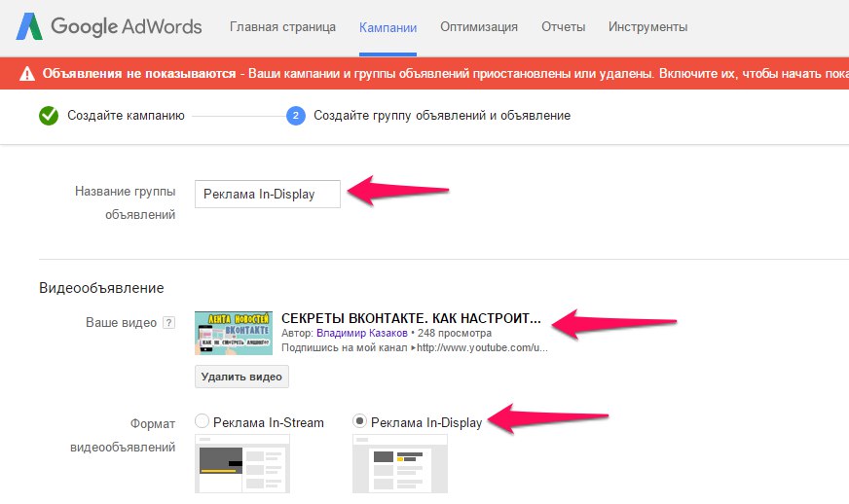Click the Видеообъявление section heading

(101, 288)
